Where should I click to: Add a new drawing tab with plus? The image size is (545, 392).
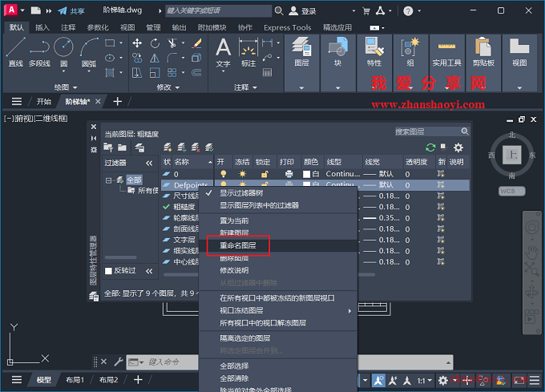coord(118,102)
